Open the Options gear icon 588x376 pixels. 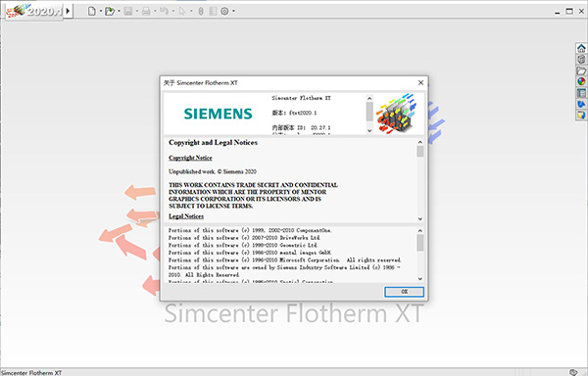[224, 11]
